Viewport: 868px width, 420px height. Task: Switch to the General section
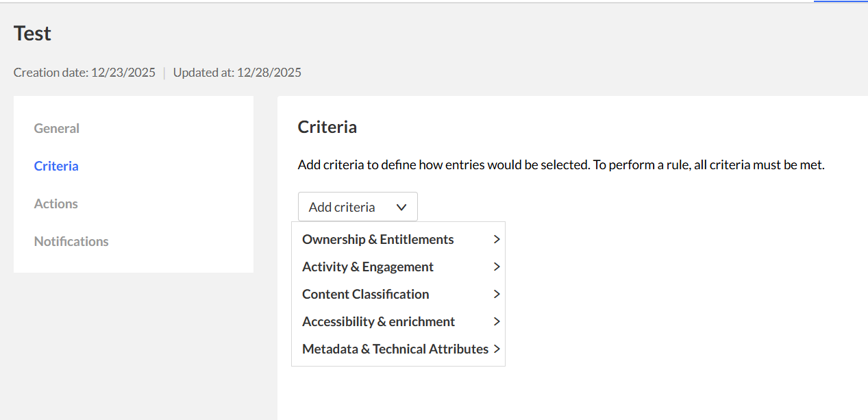(x=57, y=128)
